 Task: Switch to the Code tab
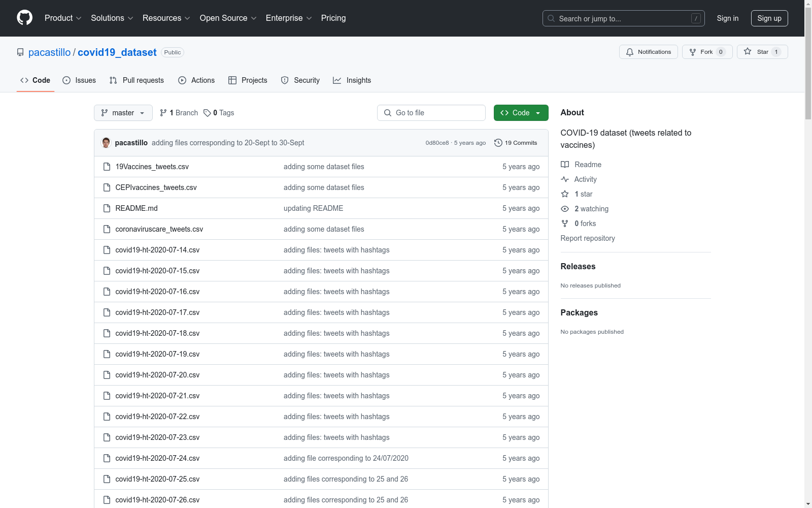(36, 80)
